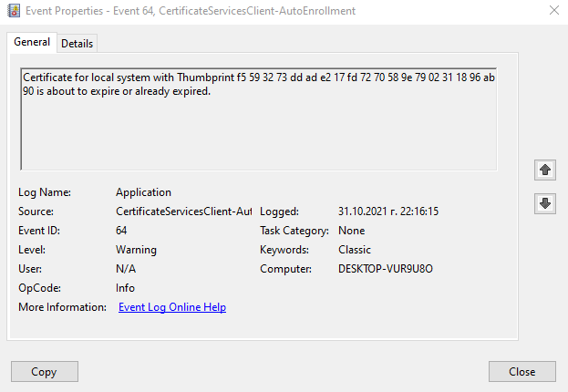The image size is (568, 392).
Task: Switch to the Details tab
Action: click(77, 44)
